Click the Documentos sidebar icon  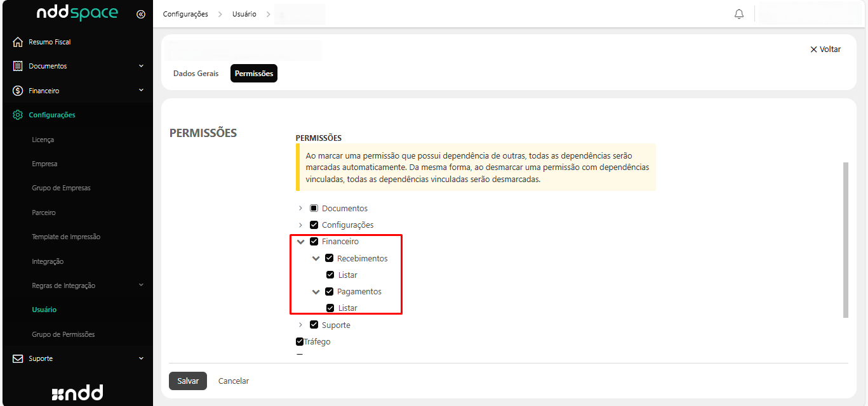click(18, 66)
